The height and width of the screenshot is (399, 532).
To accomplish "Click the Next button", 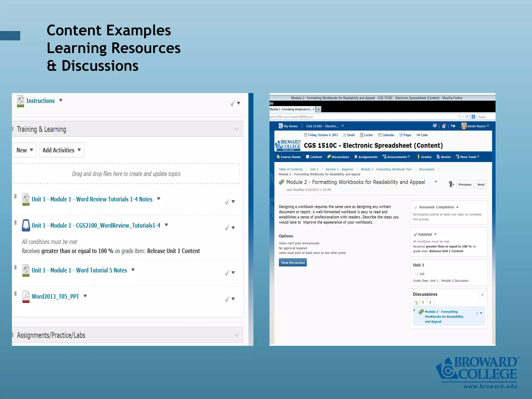I will [x=481, y=185].
